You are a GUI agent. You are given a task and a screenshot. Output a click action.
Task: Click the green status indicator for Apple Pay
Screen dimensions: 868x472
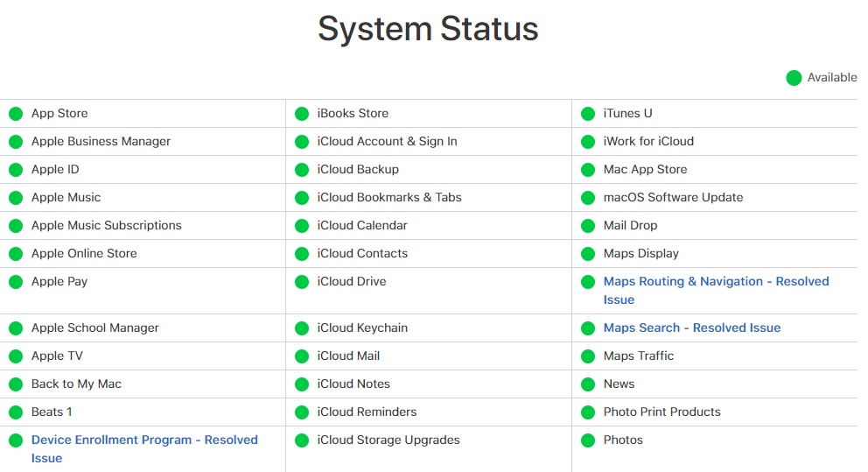[x=16, y=282]
